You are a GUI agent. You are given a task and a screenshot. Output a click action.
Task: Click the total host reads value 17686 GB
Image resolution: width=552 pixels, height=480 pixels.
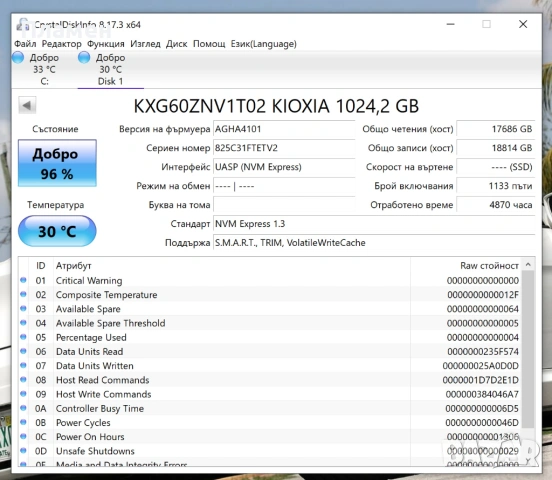tap(496, 129)
